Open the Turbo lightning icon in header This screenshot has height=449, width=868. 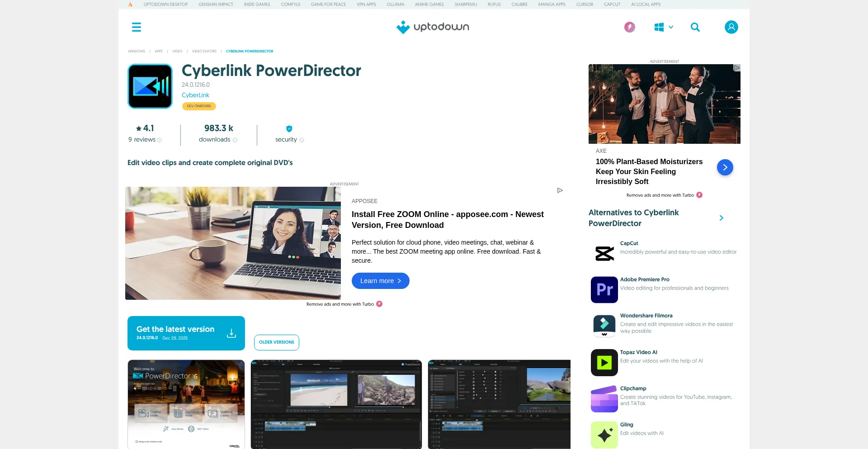(630, 27)
